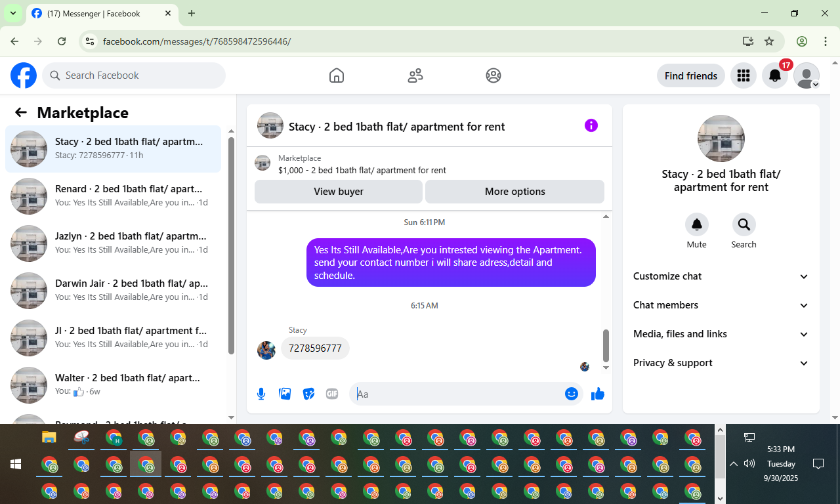Image resolution: width=840 pixels, height=504 pixels.
Task: Click the chat messages scrollbar thumb
Action: point(606,345)
